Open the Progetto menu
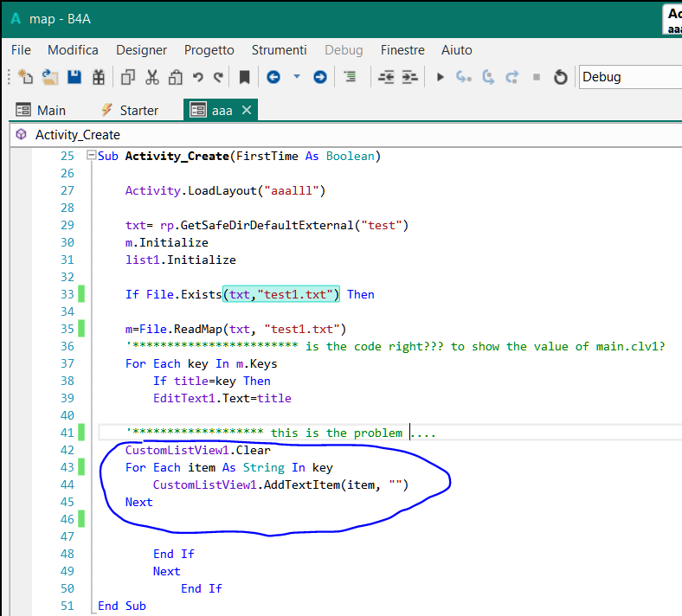Image resolution: width=682 pixels, height=616 pixels. click(x=209, y=50)
